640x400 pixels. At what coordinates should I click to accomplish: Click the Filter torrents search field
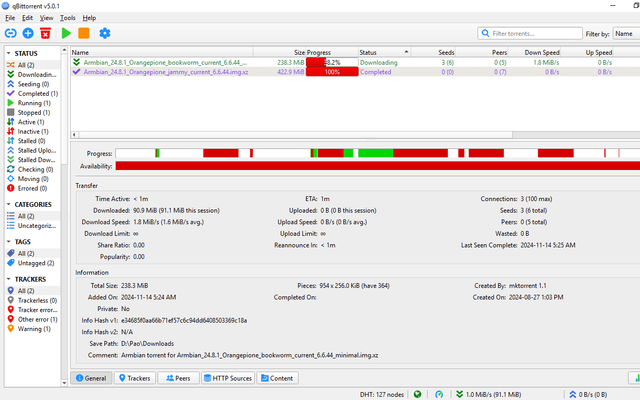pyautogui.click(x=530, y=33)
